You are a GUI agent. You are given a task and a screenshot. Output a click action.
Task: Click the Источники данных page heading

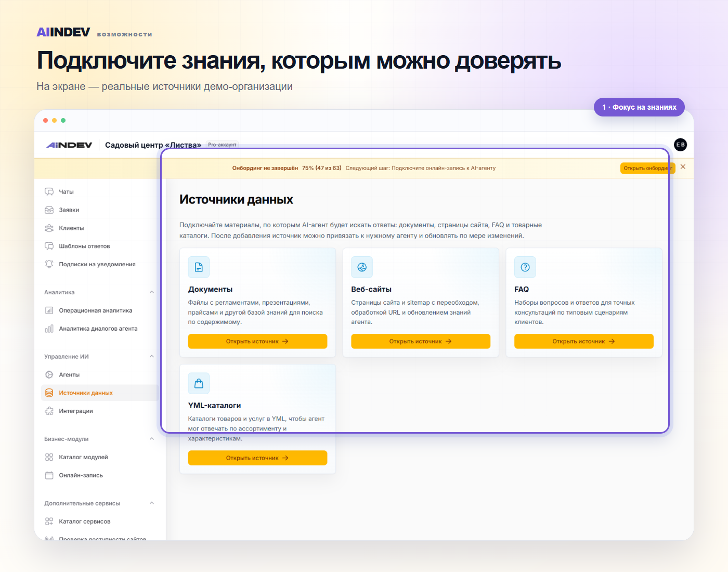click(236, 200)
